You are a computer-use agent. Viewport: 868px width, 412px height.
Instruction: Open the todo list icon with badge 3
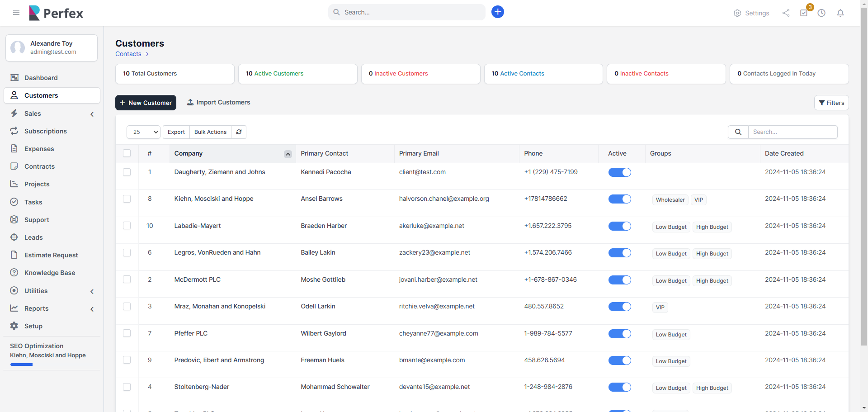804,13
